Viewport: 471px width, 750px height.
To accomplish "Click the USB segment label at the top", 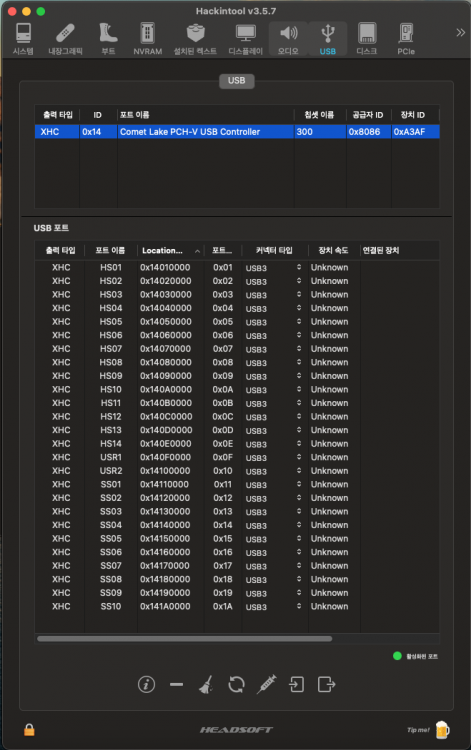I will pos(237,81).
